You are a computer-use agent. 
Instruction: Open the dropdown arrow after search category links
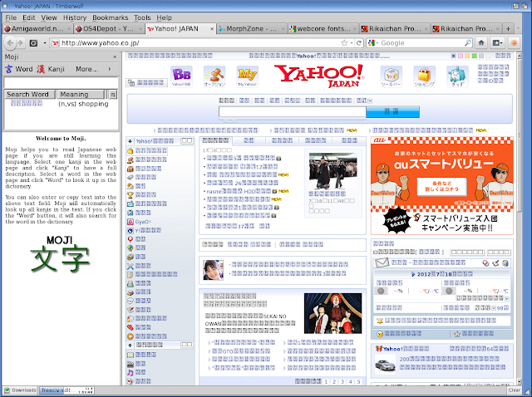tap(370, 100)
